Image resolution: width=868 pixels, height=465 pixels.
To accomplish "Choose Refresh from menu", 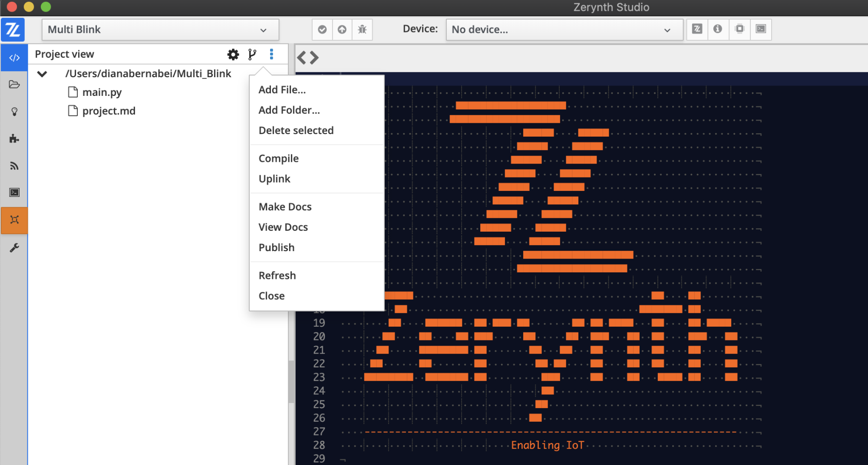I will tap(277, 275).
